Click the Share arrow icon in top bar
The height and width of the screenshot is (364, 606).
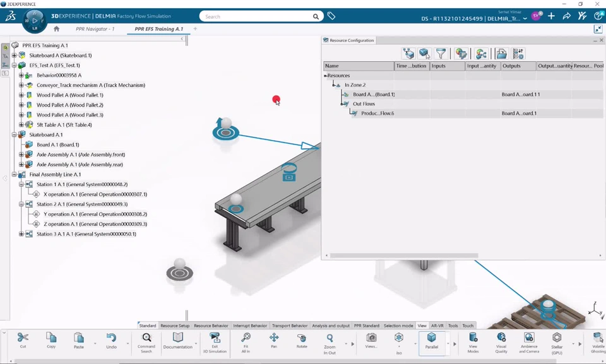coord(567,16)
